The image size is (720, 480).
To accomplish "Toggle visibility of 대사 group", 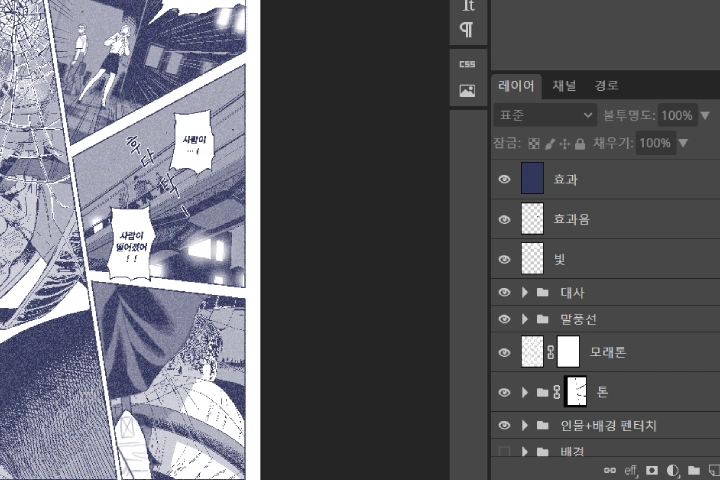I will (504, 292).
